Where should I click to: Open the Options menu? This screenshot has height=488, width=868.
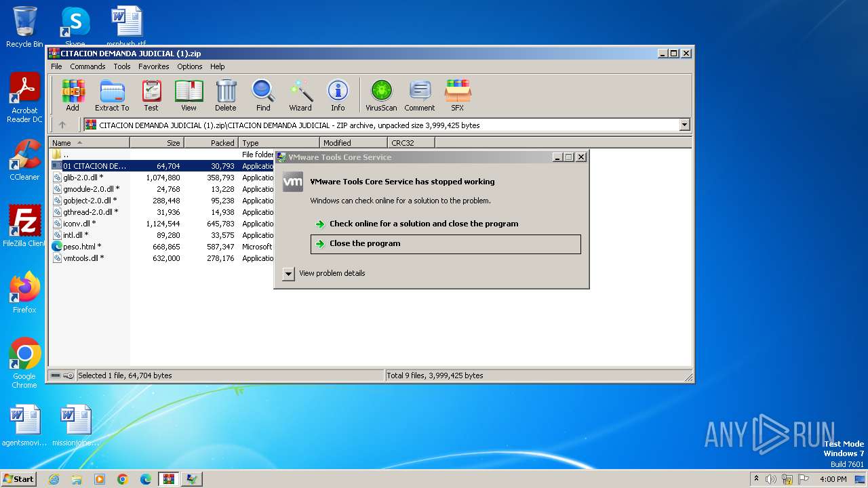(x=190, y=66)
